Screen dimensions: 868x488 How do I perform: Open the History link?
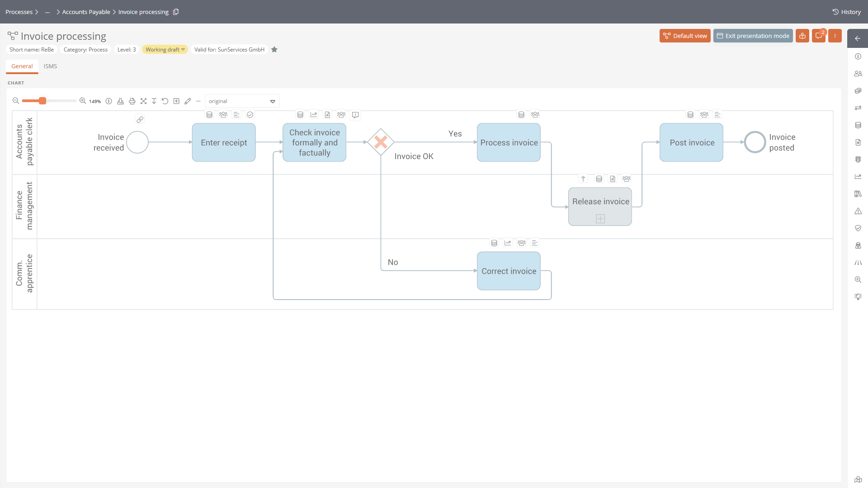click(846, 12)
